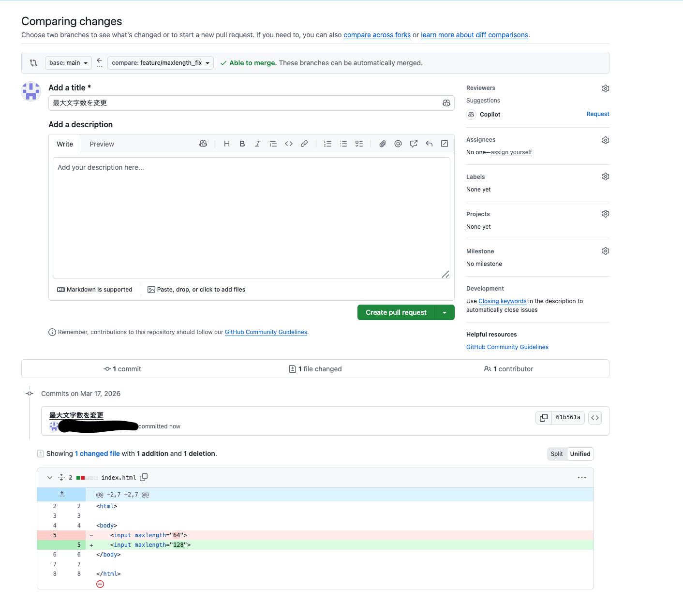Open the Projects gear settings

click(606, 214)
